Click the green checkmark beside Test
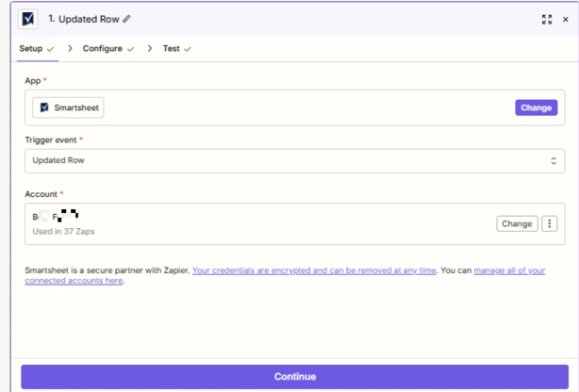The height and width of the screenshot is (392, 579). coord(189,49)
